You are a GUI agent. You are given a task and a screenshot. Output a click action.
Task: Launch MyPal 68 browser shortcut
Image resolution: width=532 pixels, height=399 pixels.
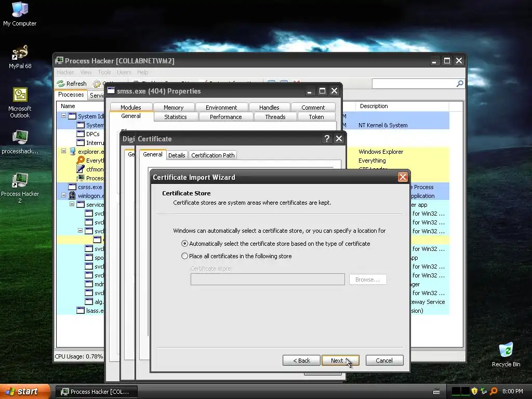(20, 56)
